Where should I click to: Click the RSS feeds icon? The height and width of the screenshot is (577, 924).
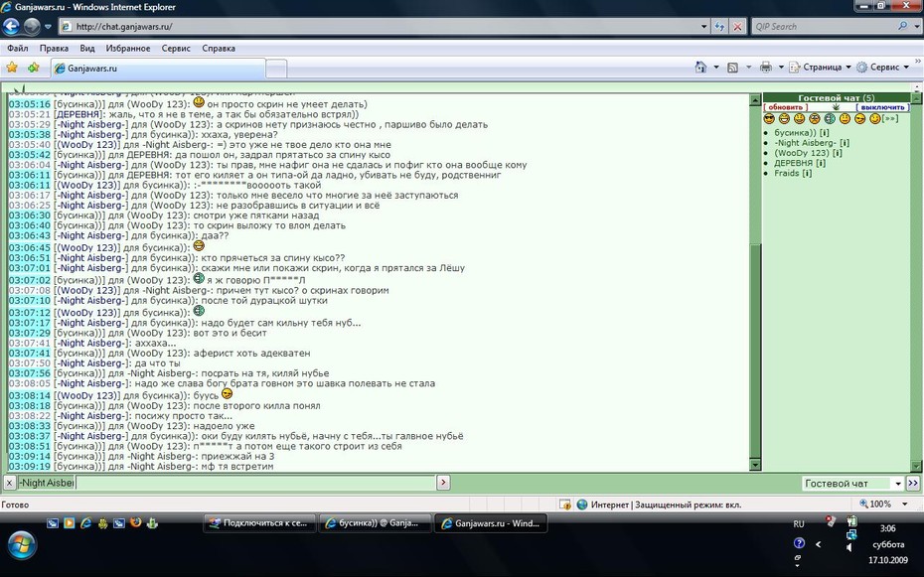point(732,68)
